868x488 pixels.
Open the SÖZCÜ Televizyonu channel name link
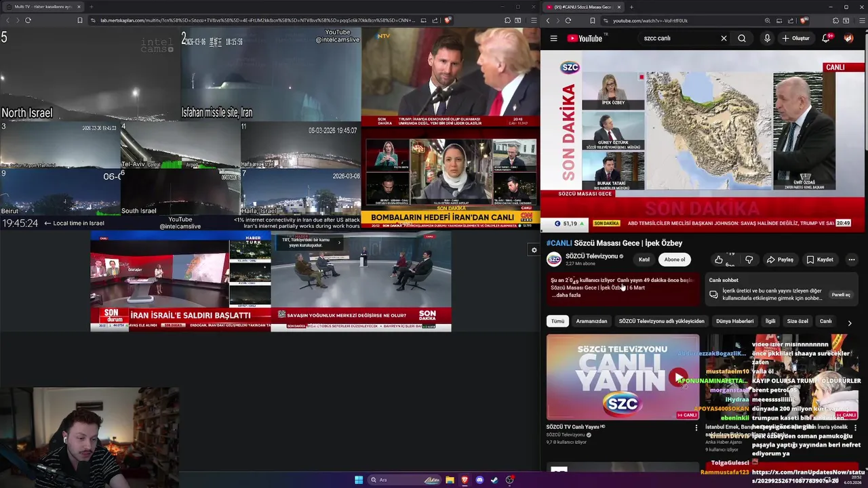(591, 256)
